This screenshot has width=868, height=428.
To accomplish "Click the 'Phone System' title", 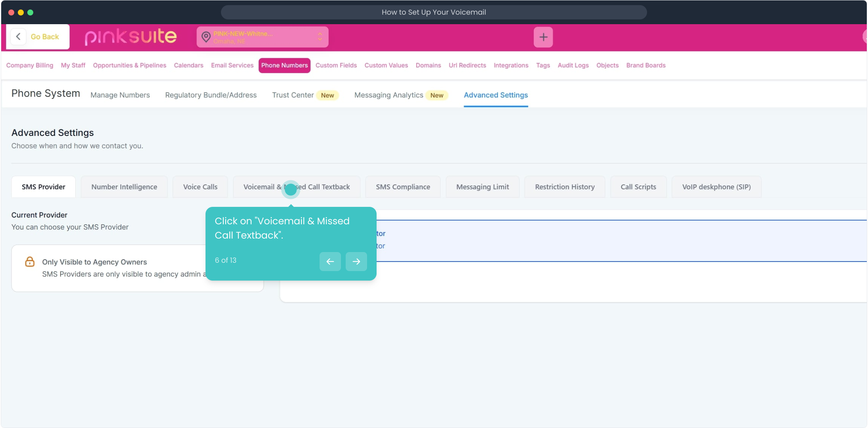I will click(x=46, y=94).
